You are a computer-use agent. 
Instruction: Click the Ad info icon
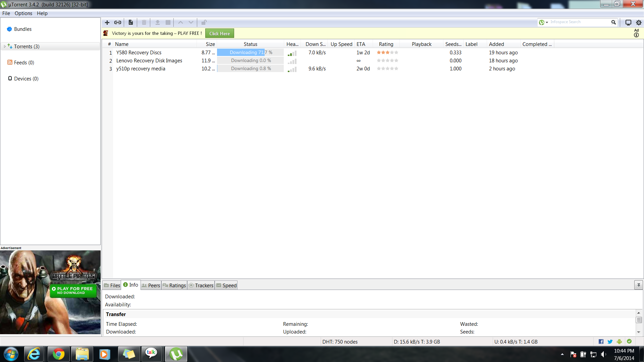636,35
